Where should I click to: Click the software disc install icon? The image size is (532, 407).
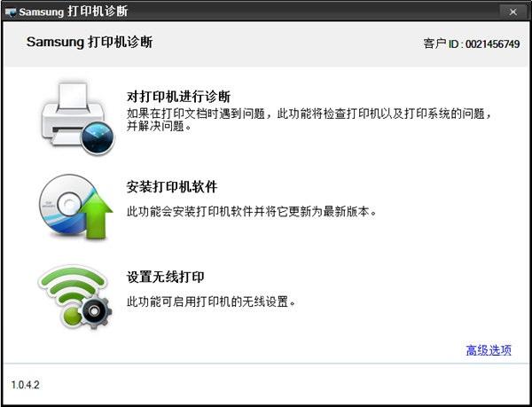[76, 207]
